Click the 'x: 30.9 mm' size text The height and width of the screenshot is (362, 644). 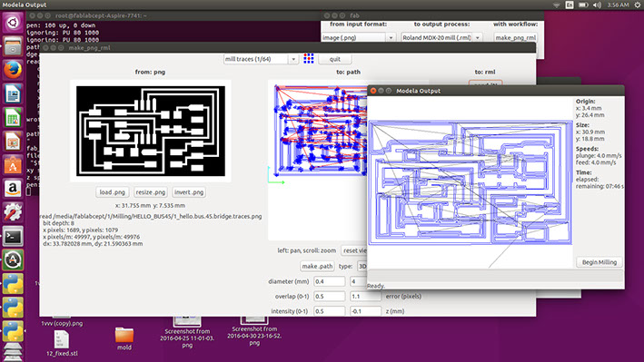click(x=590, y=132)
